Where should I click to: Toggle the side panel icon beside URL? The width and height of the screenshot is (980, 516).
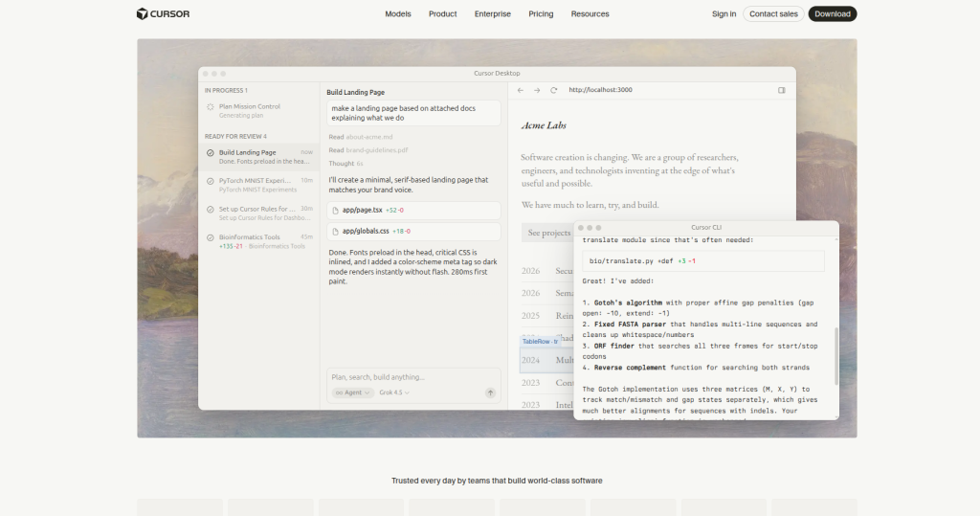781,90
